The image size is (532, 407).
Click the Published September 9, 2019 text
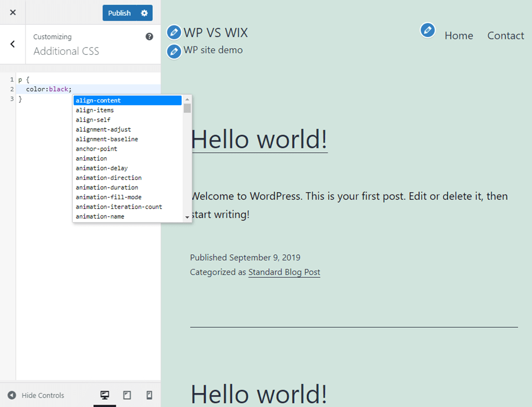(245, 257)
